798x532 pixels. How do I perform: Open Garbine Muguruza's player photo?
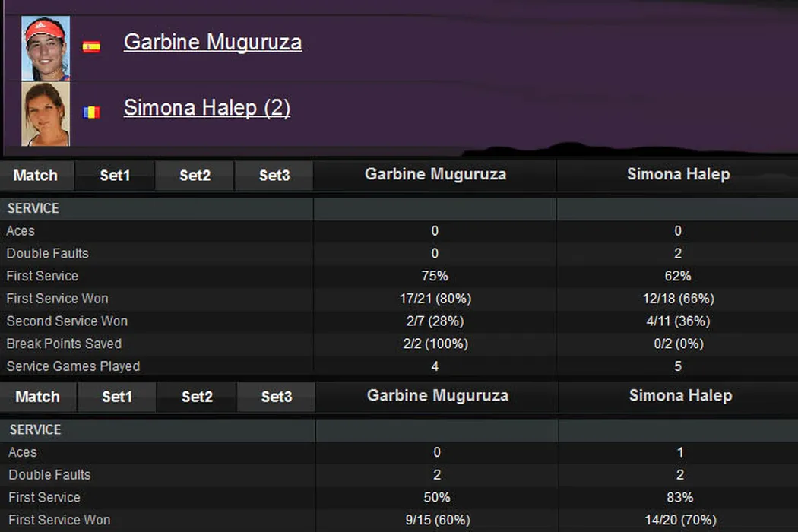pyautogui.click(x=46, y=48)
